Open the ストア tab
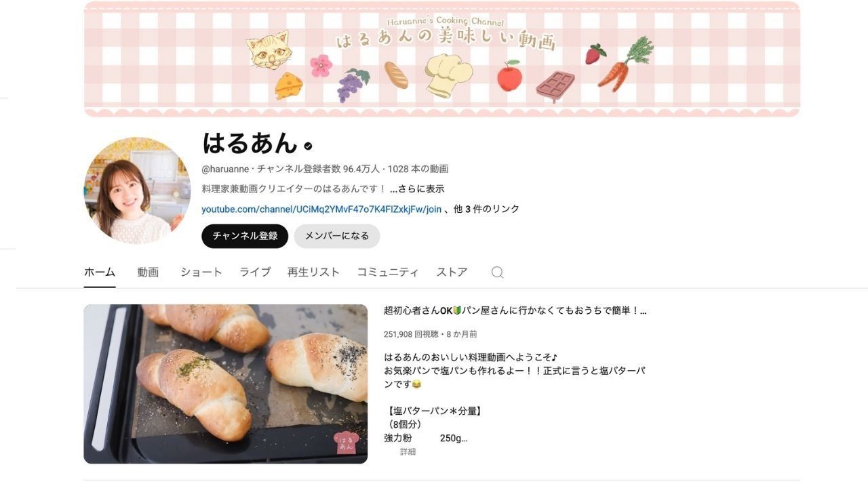This screenshot has height=488, width=868. (452, 272)
